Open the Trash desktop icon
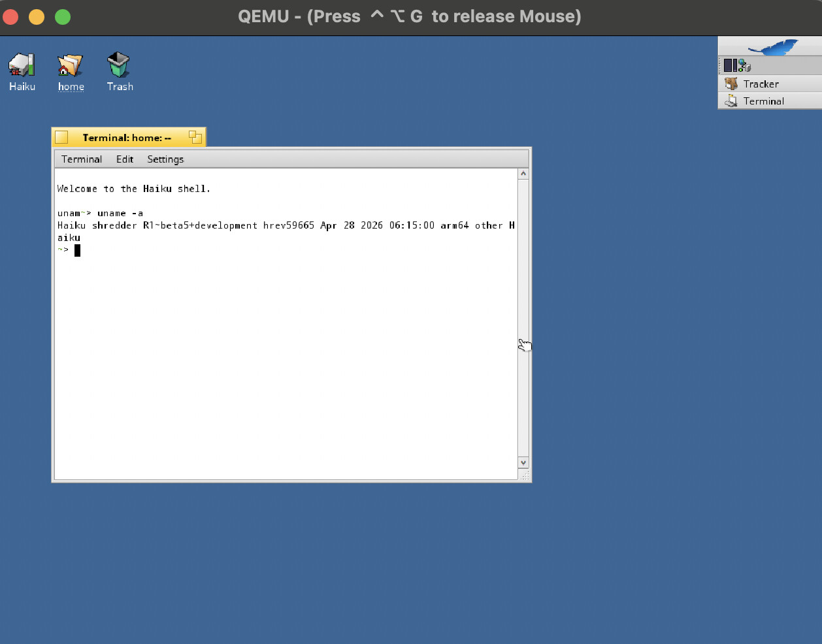This screenshot has height=644, width=822. (119, 65)
